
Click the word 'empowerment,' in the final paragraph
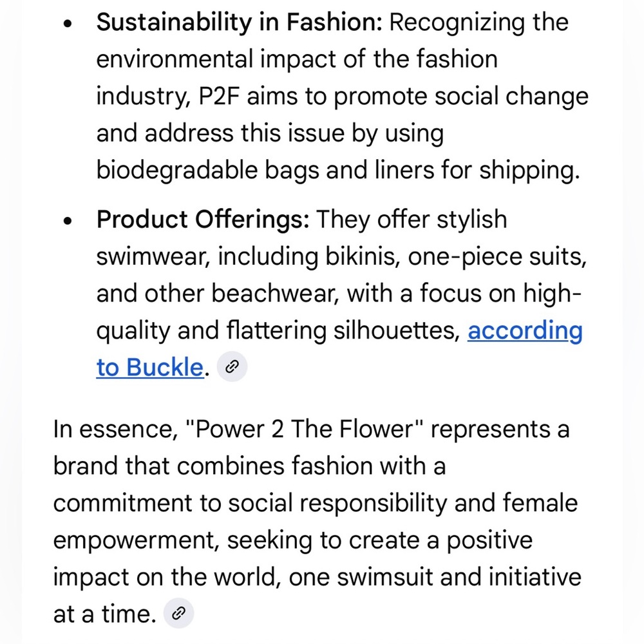(x=137, y=540)
